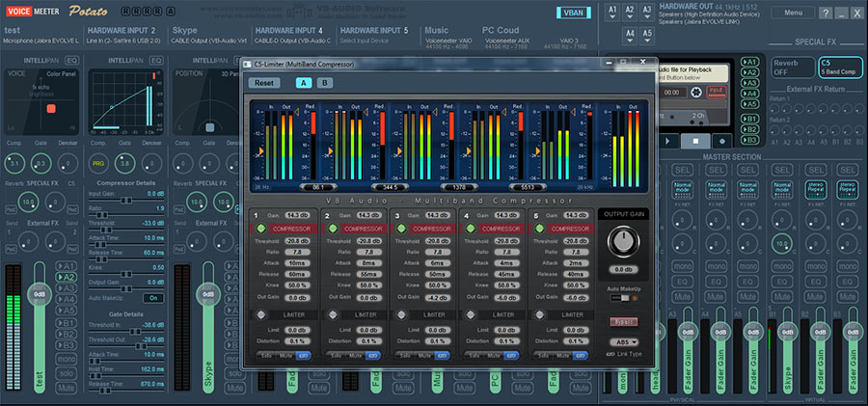Click the test strip Comp knob 3.1
Image resolution: width=868 pixels, height=406 pixels.
[x=14, y=164]
